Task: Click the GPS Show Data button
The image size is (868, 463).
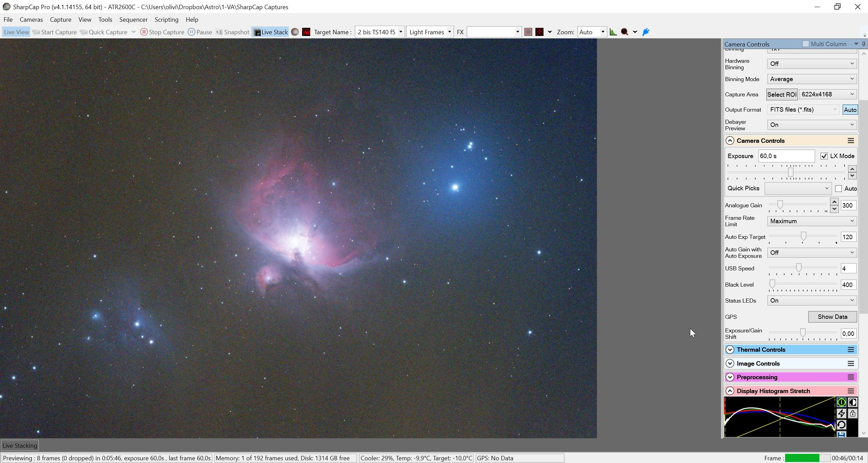Action: (x=832, y=317)
